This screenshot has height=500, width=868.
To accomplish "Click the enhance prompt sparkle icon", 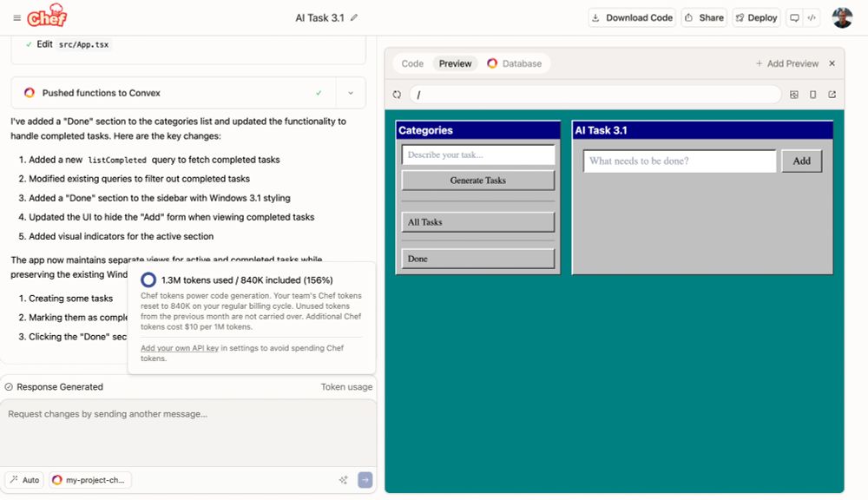I will pyautogui.click(x=343, y=480).
